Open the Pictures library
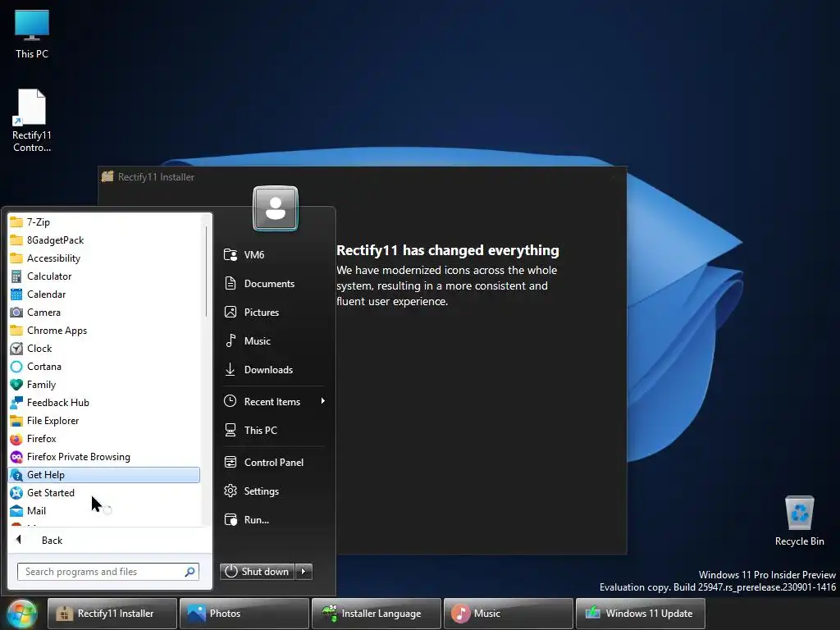840x630 pixels. 274,313
